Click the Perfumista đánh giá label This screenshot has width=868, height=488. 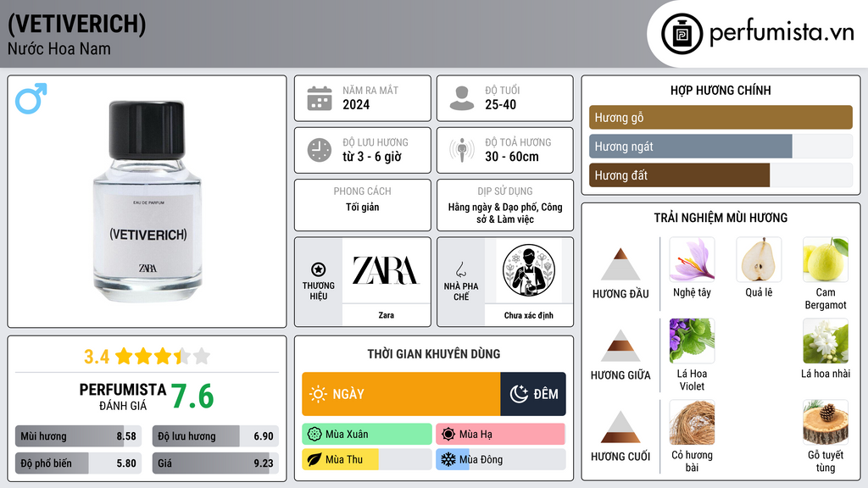tap(123, 396)
